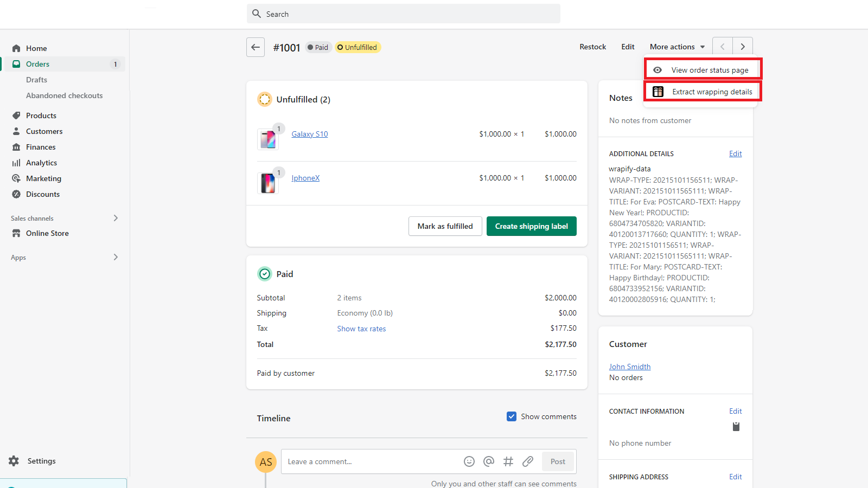
Task: Click the back arrow beside order #1001
Action: coord(256,47)
